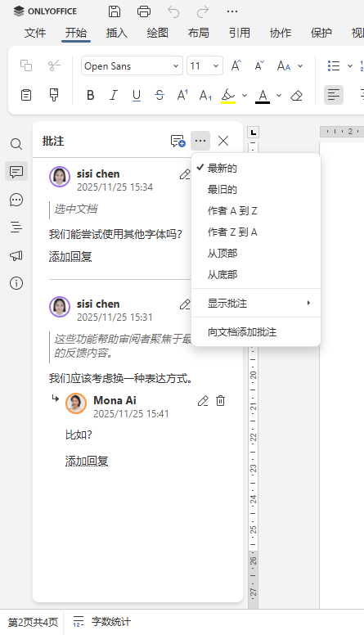The height and width of the screenshot is (635, 364).
Task: Delete Mona Ai's reply
Action: [220, 401]
